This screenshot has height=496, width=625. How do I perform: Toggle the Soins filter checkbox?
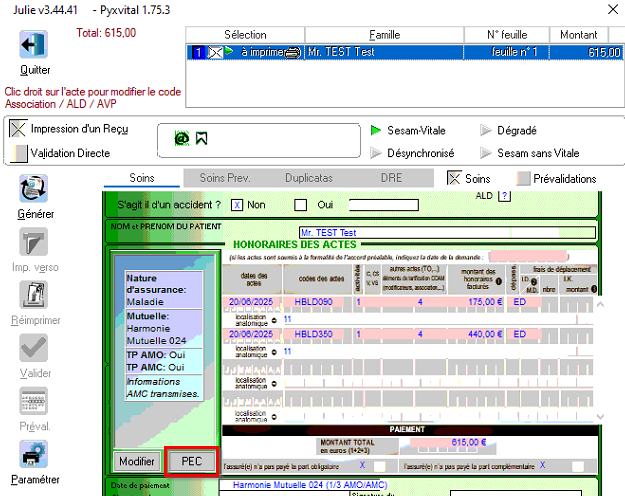[454, 178]
